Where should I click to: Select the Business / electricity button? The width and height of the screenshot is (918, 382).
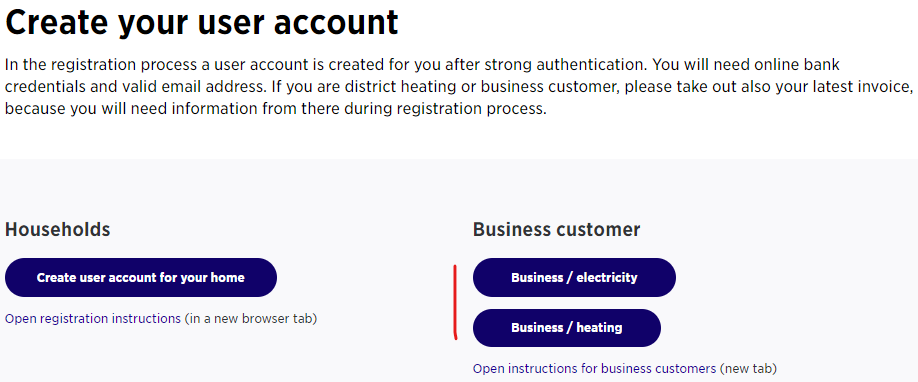(x=574, y=278)
